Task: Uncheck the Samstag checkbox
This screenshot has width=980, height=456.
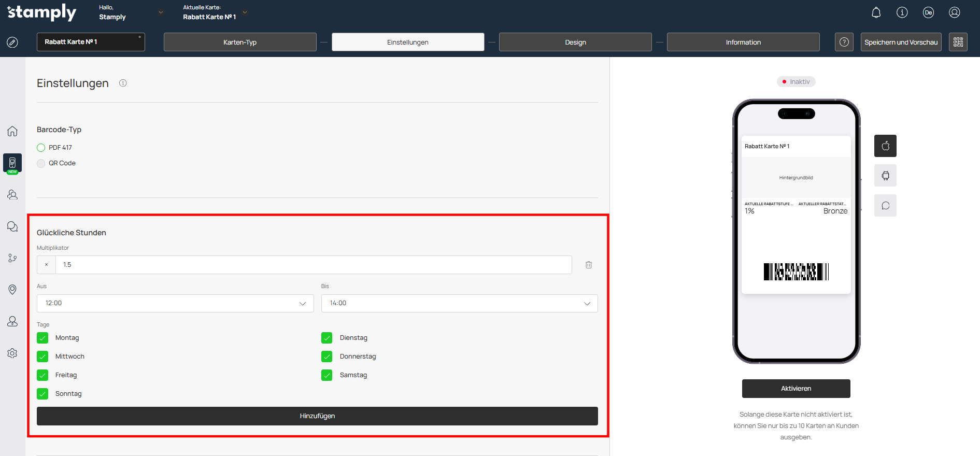Action: coord(326,375)
